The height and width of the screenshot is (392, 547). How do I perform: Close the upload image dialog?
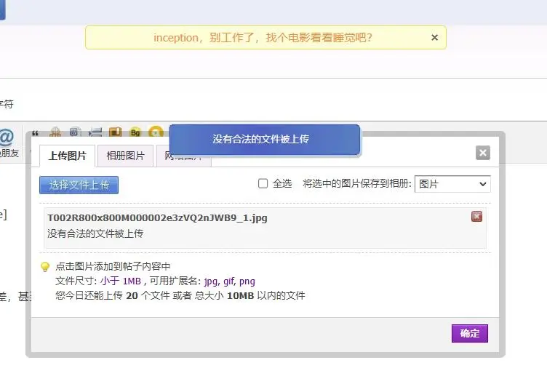pyautogui.click(x=482, y=153)
